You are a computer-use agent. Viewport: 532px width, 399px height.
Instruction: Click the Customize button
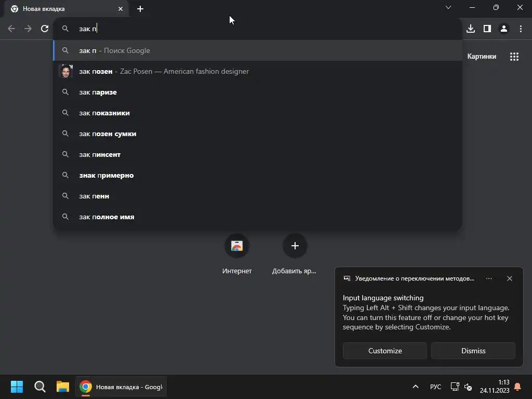click(x=385, y=351)
